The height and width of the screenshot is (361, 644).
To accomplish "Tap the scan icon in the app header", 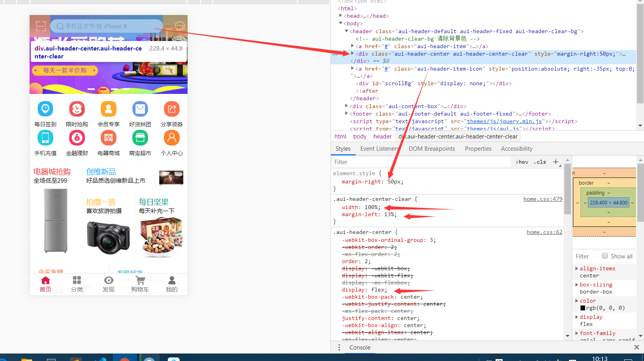I will pyautogui.click(x=41, y=26).
